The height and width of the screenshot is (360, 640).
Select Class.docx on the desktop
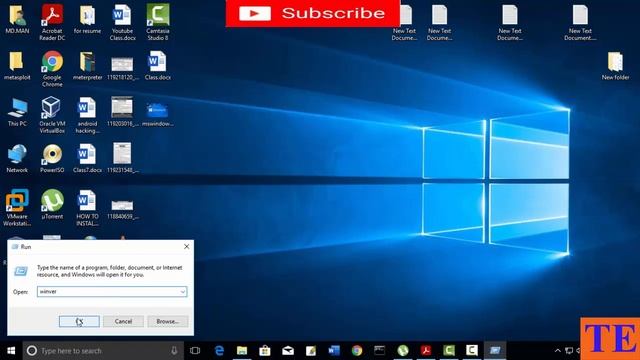tap(158, 66)
